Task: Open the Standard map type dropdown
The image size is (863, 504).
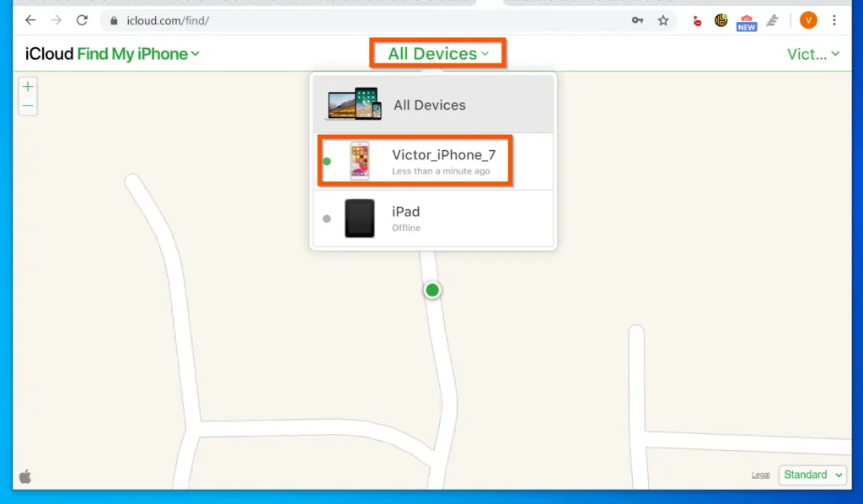Action: [x=812, y=475]
